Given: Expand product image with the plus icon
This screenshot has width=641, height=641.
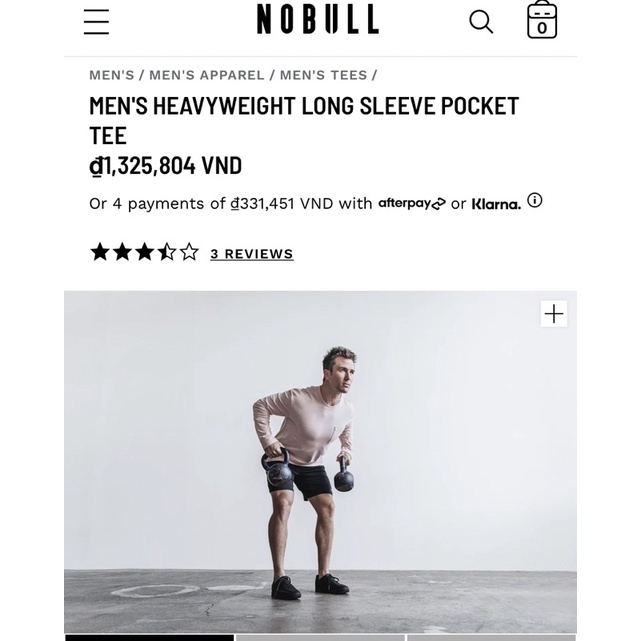Looking at the screenshot, I should [x=554, y=314].
